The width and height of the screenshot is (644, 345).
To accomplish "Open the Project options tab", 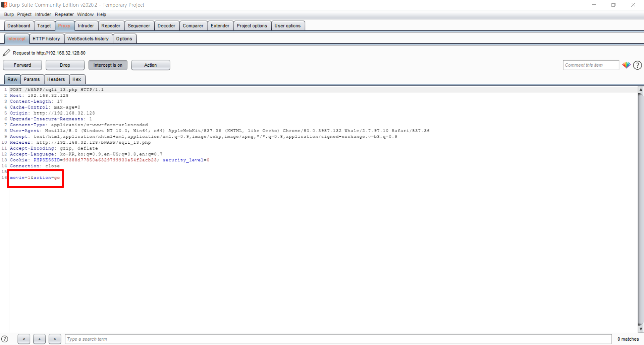I will pos(252,26).
